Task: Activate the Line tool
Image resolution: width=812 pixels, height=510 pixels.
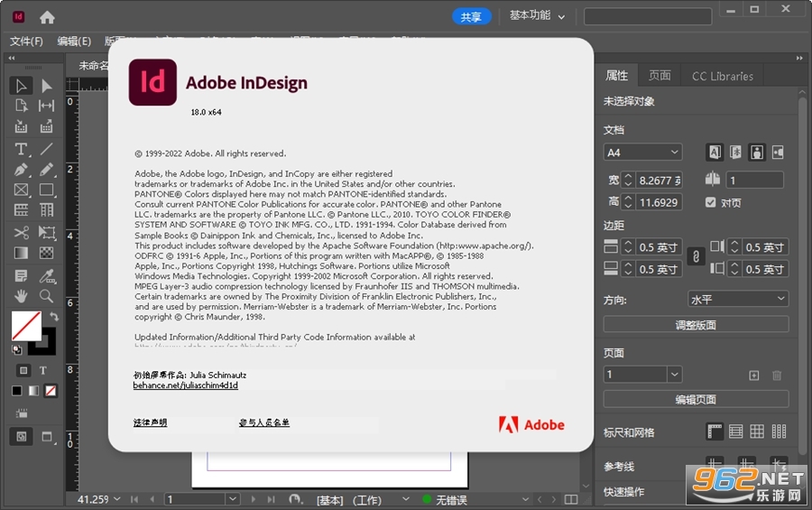Action: 47,149
